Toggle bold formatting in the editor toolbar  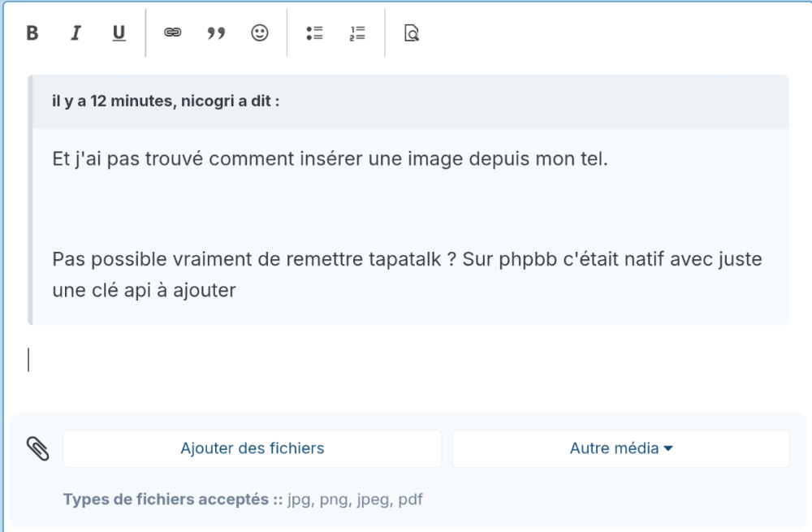pos(32,33)
